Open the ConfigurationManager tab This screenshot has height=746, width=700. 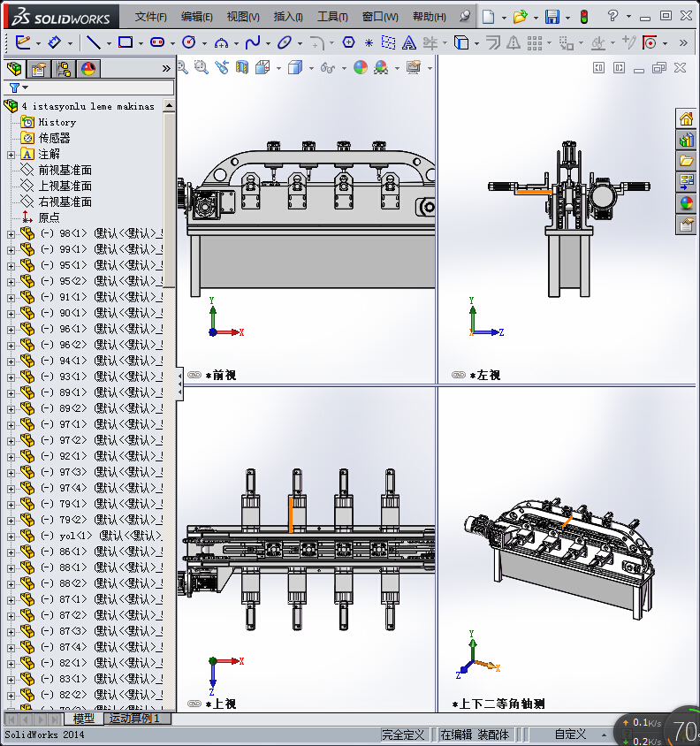[x=64, y=69]
